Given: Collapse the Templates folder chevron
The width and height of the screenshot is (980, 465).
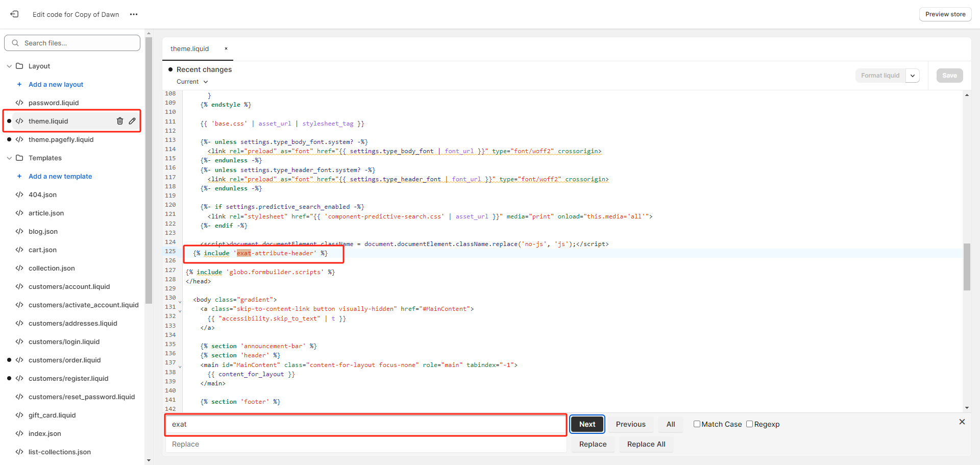Looking at the screenshot, I should coord(9,158).
